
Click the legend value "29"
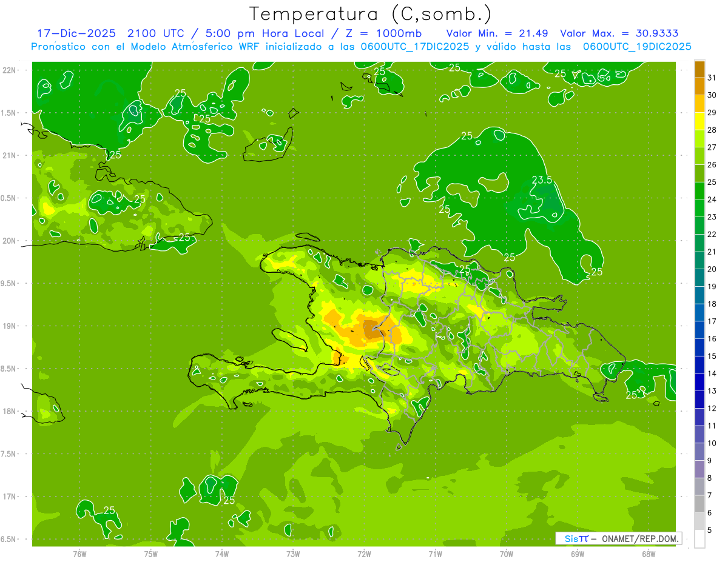(712, 113)
